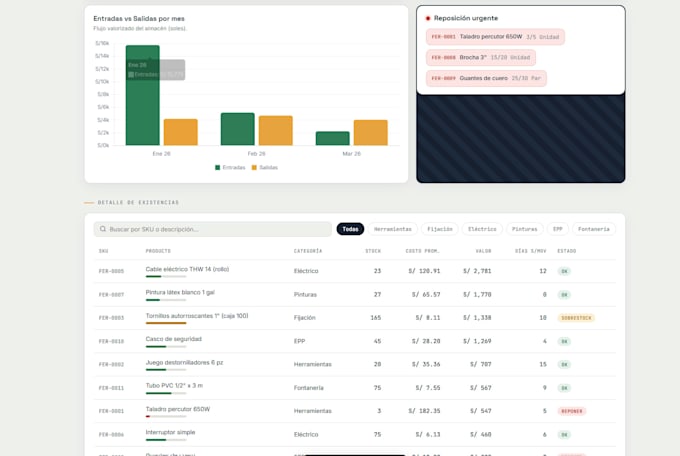The image size is (680, 456).
Task: Click the red dot beside Reposición urgente
Action: (x=428, y=18)
